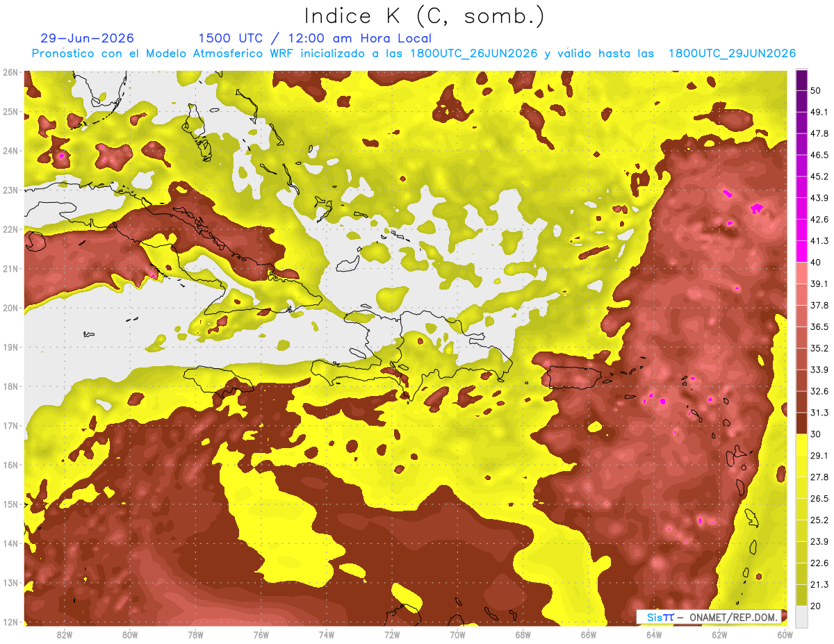Click colorbar value '31.3'
The image size is (834, 644).
[819, 413]
